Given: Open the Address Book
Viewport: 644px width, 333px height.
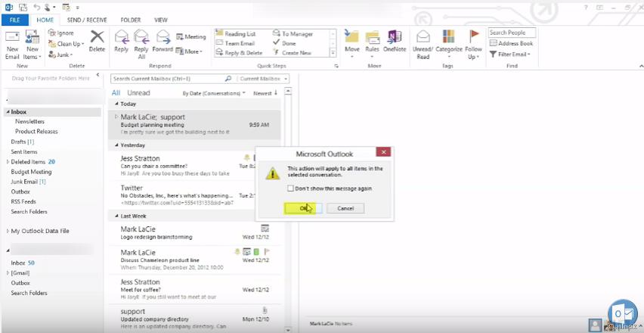Looking at the screenshot, I should (511, 43).
